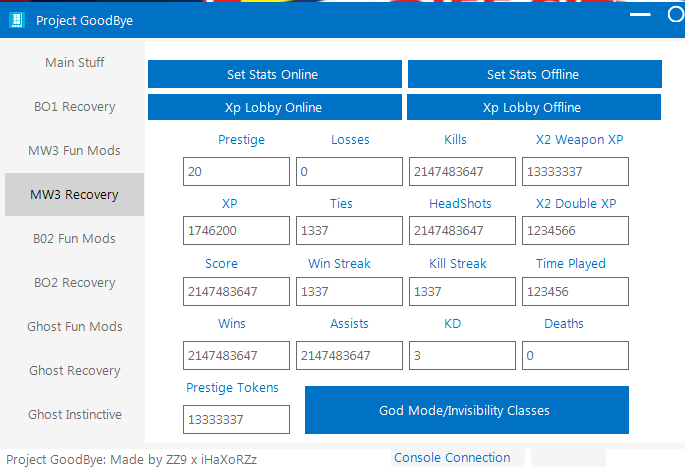Click the KD input field

pyautogui.click(x=462, y=356)
